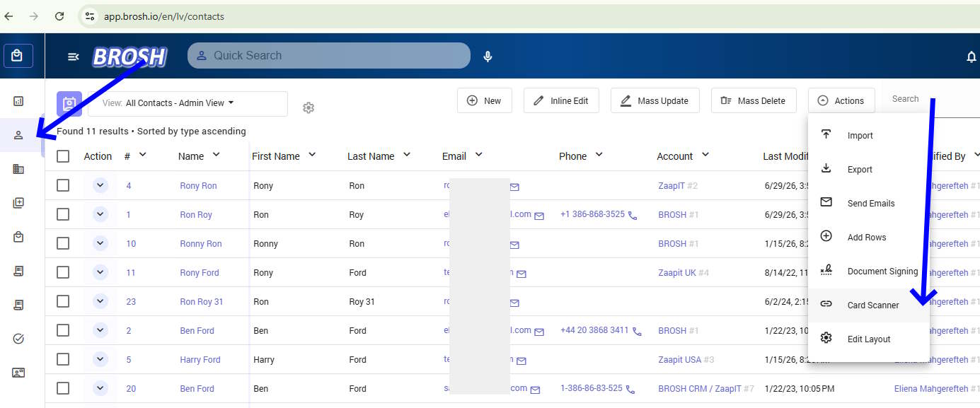Click the Actions button

(841, 100)
